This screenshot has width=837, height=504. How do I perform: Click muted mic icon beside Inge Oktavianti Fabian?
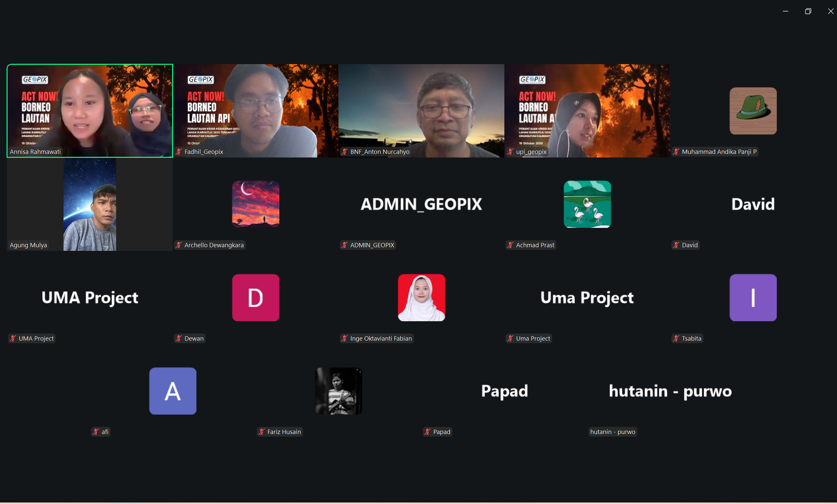pyautogui.click(x=344, y=338)
